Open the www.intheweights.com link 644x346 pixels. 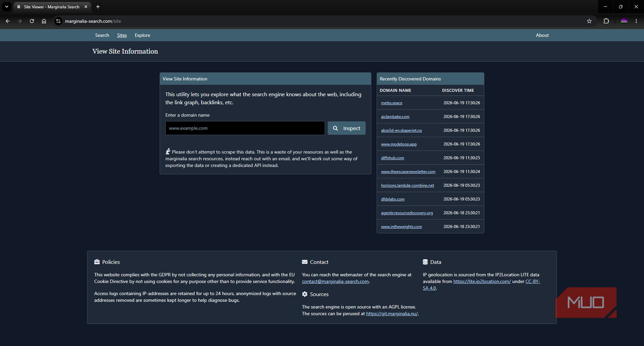pos(401,227)
